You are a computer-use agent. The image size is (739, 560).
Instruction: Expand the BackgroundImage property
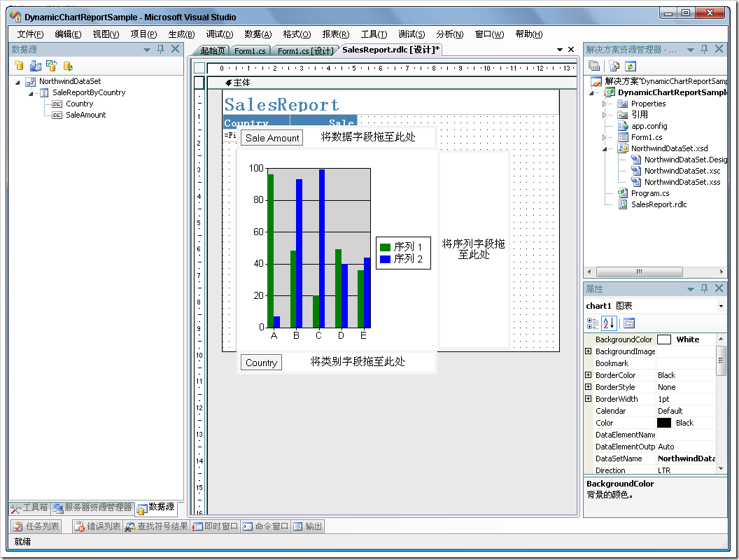click(x=588, y=351)
